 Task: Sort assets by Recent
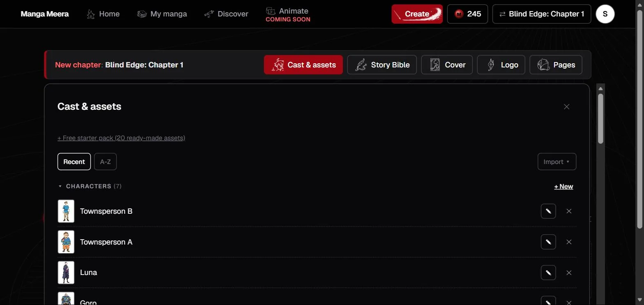(x=74, y=162)
